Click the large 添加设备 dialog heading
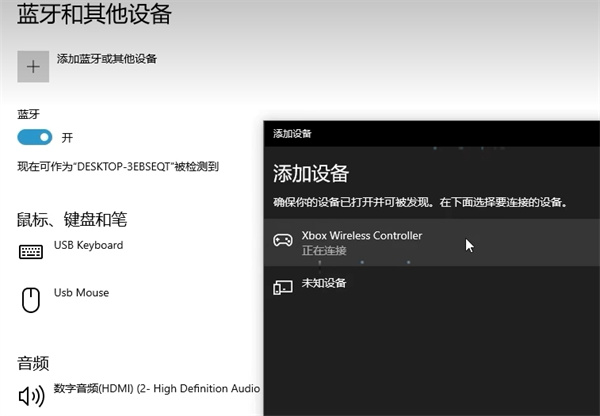Viewport: 600px width, 416px height. [x=311, y=173]
